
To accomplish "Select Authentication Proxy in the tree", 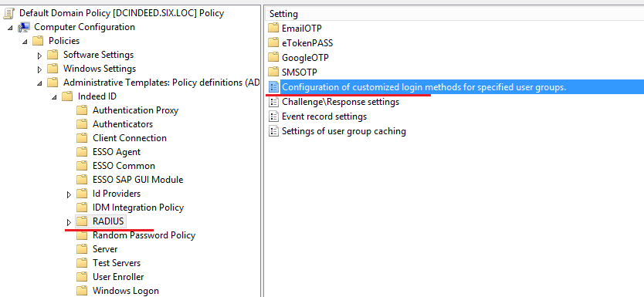I will [x=136, y=110].
